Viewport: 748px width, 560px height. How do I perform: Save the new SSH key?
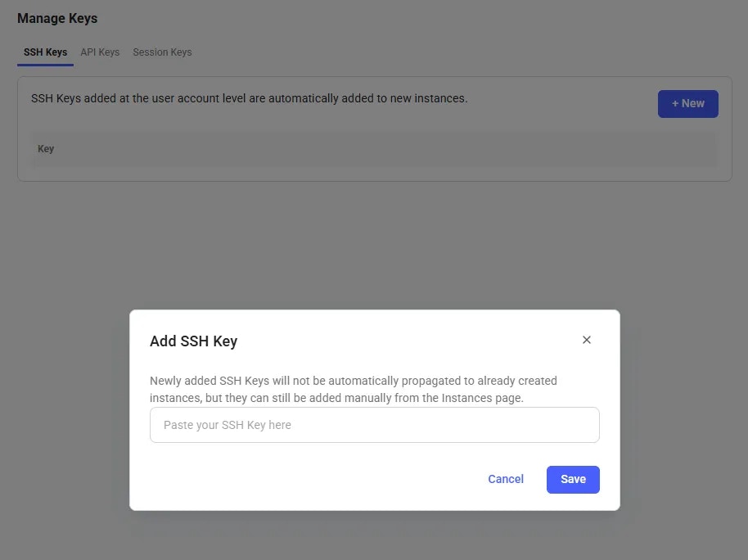[x=573, y=479]
